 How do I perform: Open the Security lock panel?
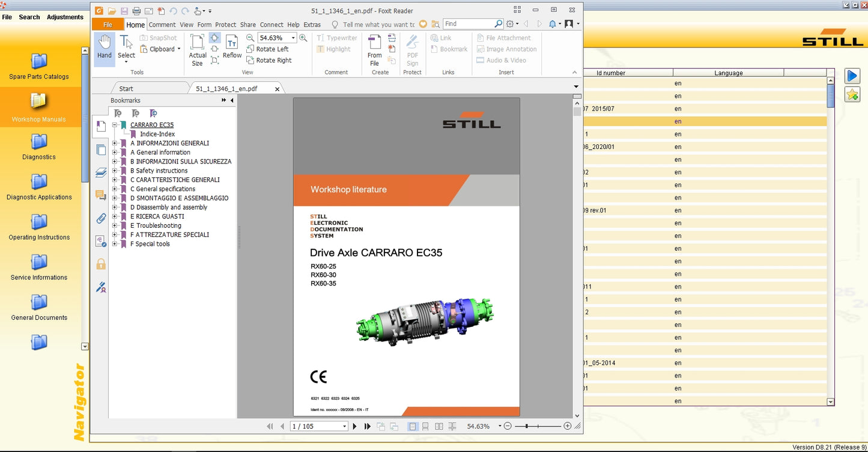pos(101,264)
